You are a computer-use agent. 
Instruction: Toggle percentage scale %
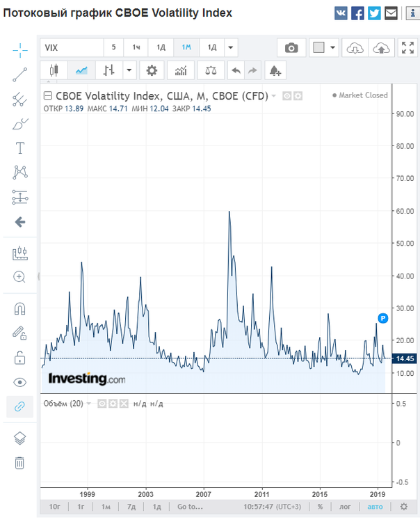pos(321,507)
